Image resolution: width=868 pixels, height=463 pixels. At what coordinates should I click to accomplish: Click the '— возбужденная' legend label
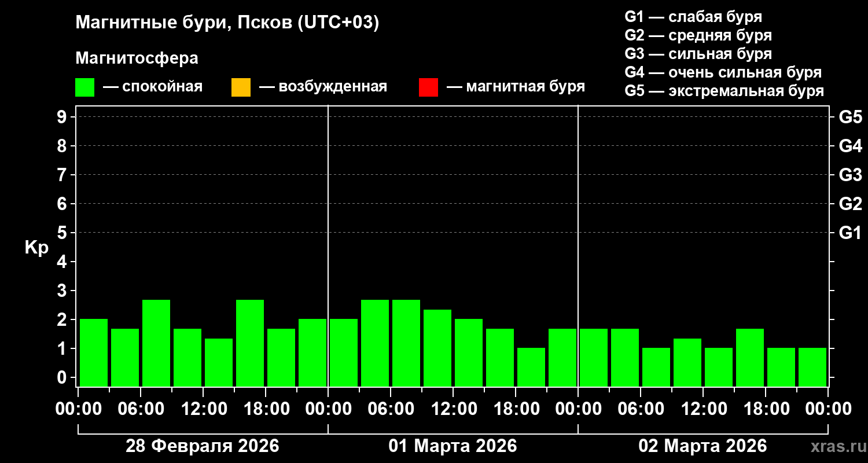[323, 87]
